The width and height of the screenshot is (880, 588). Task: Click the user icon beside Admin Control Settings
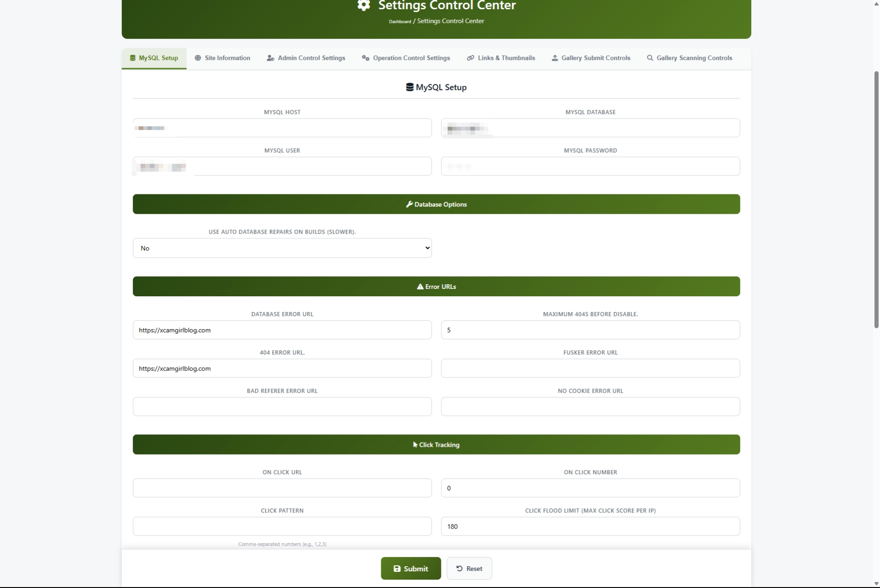coord(270,58)
